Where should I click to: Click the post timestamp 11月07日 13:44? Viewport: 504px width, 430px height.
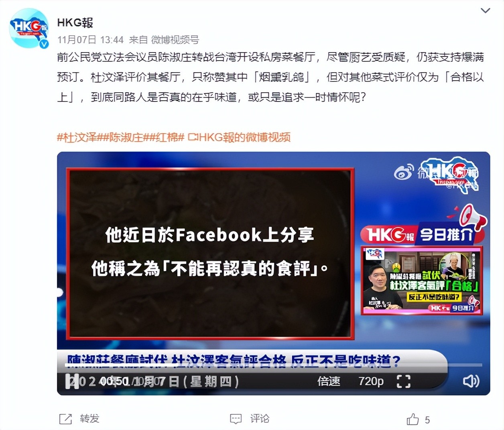coord(90,40)
